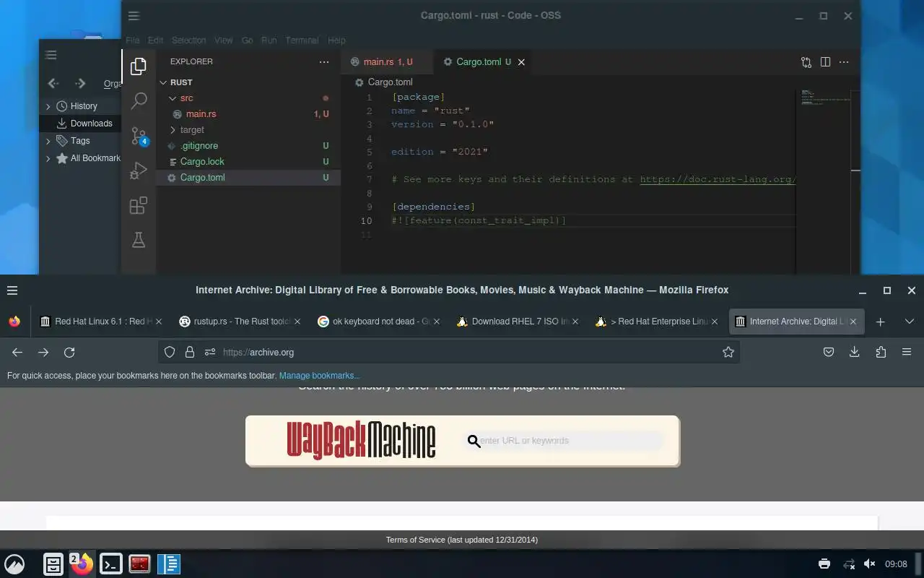Open a new Firefox tab
Screen dimensions: 924x578
pos(880,322)
